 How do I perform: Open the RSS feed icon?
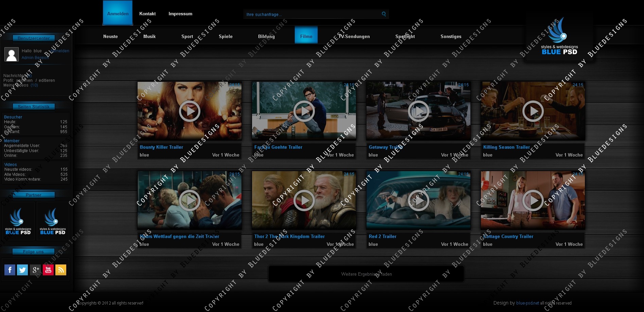pyautogui.click(x=61, y=270)
